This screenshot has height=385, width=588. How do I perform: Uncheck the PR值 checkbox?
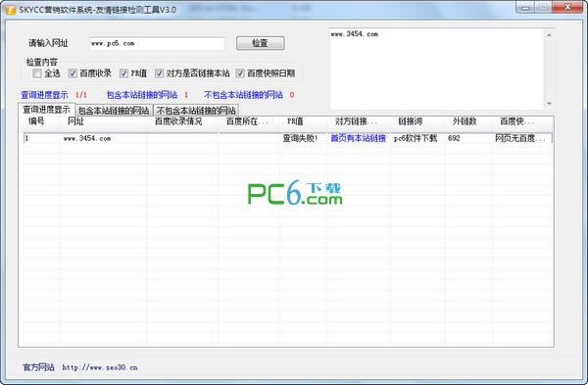point(123,73)
